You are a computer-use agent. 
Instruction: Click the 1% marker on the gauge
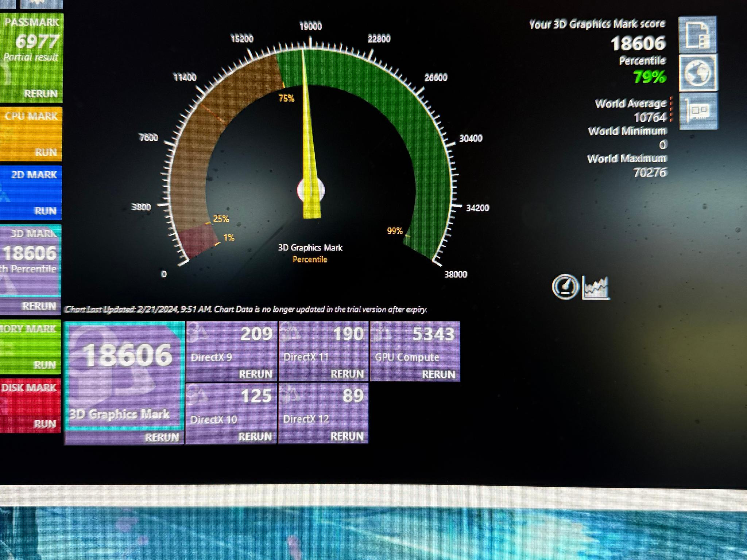229,238
